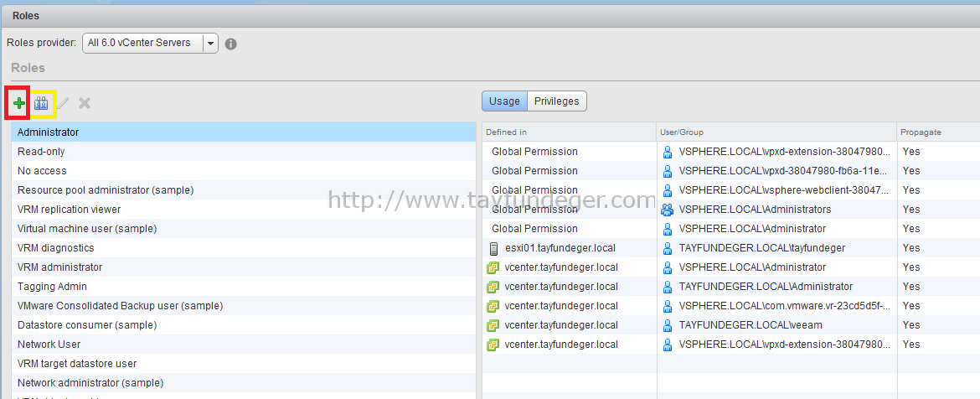Click user icon for vpxd-38047980-fb6a-11e
Viewport: 980px width, 399px height.
click(668, 171)
